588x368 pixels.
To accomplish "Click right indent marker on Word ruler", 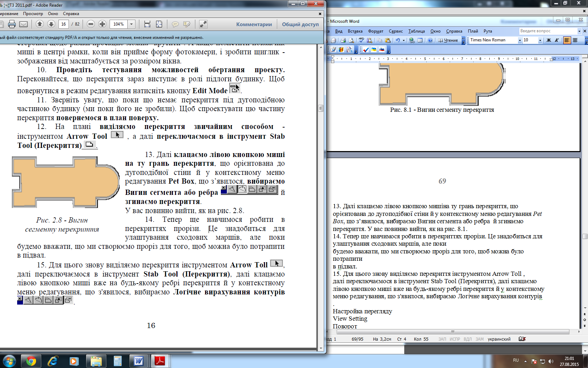I will coord(551,60).
